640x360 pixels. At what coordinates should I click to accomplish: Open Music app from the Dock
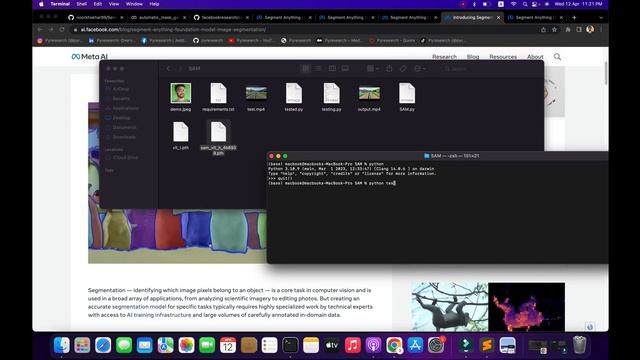(x=352, y=346)
